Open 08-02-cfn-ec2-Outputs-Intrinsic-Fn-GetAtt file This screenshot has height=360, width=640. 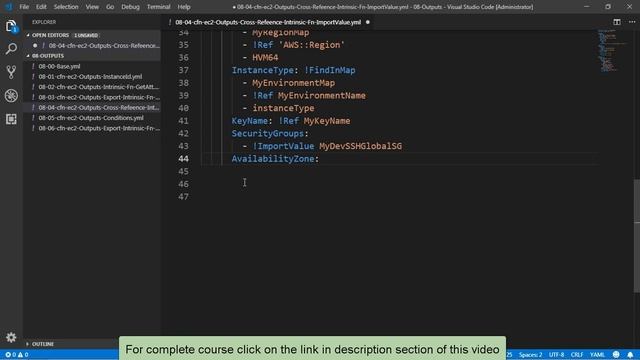(99, 87)
